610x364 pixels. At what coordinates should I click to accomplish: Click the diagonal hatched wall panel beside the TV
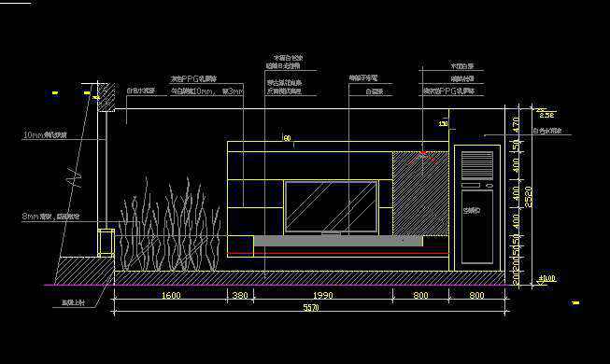coord(420,193)
